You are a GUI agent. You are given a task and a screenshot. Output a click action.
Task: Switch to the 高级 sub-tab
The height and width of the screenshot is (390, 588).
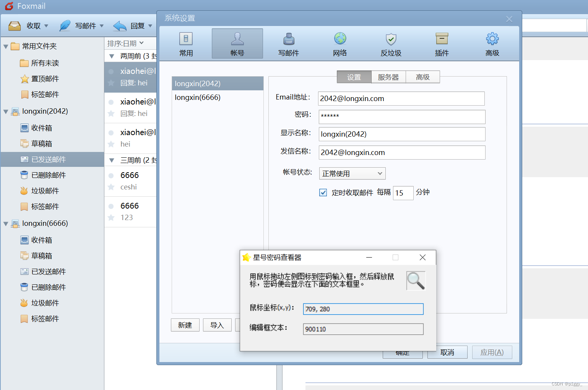click(x=423, y=77)
